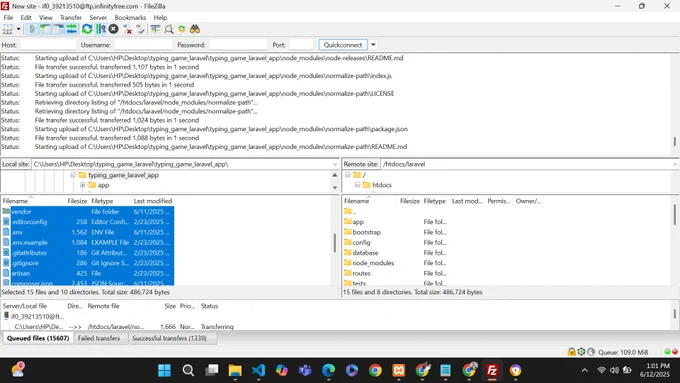Search files with binoculars icon
Image resolution: width=680 pixels, height=383 pixels.
195,29
